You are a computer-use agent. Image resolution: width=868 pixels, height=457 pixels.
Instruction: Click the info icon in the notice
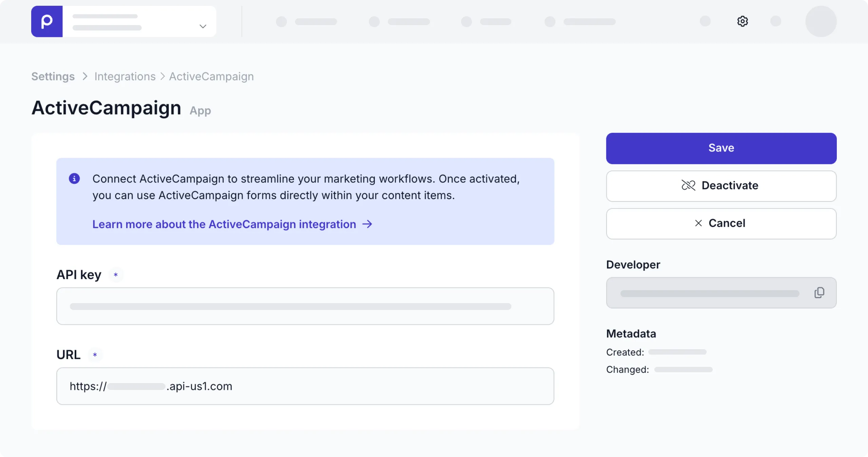point(74,178)
